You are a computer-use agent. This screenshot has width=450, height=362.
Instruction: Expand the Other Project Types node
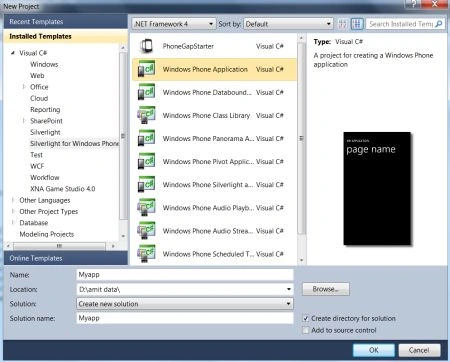point(13,211)
